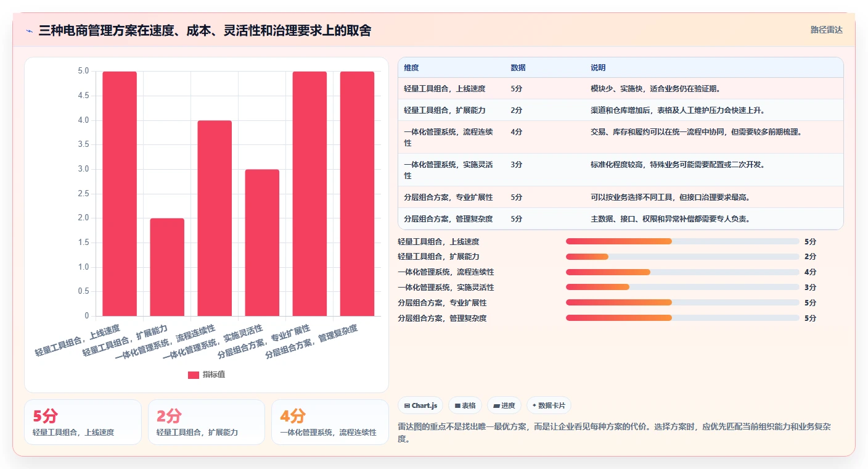868x469 pixels.
Task: Click the 3分 value in the table
Action: coord(517,165)
